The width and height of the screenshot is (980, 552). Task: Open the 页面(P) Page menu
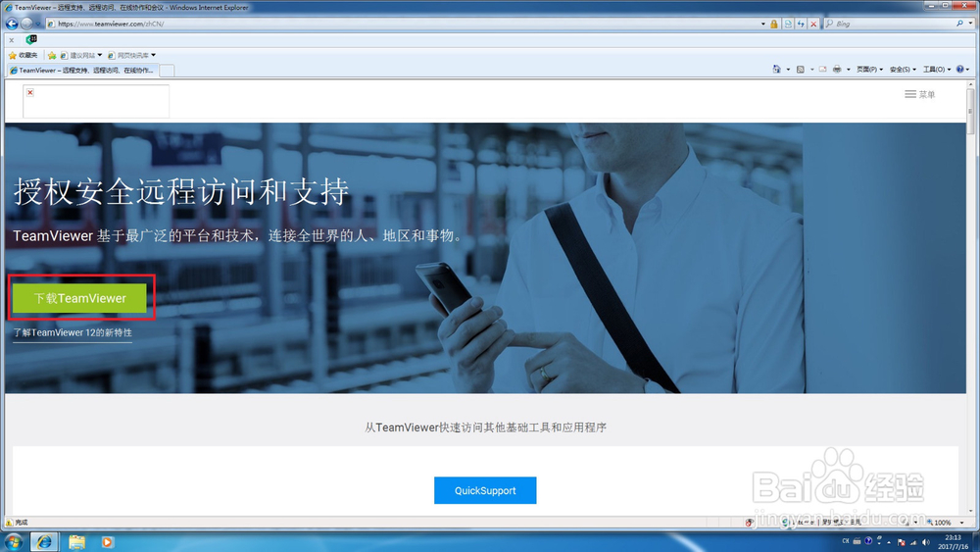(869, 70)
